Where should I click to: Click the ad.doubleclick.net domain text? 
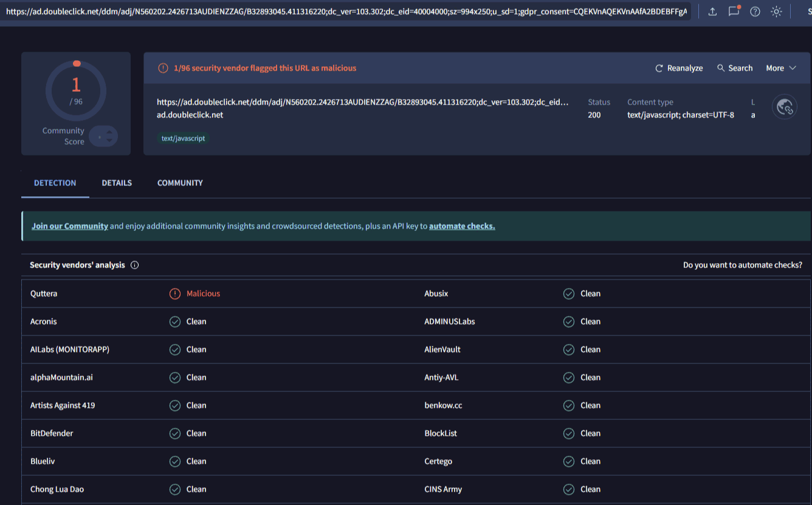190,115
